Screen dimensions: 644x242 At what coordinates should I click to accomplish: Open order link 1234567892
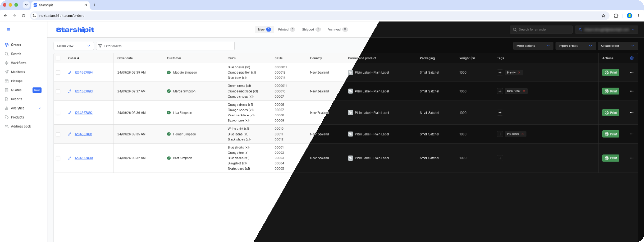click(83, 113)
